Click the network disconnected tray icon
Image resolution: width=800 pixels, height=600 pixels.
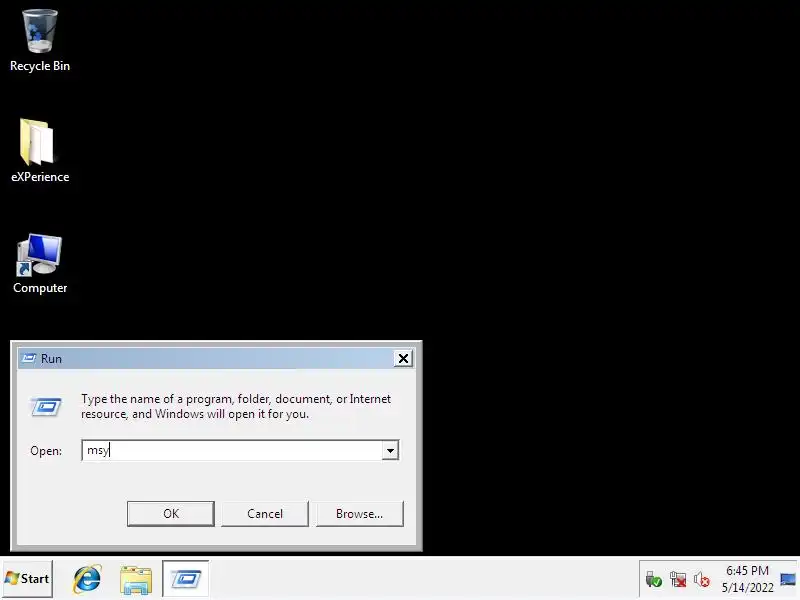click(678, 579)
